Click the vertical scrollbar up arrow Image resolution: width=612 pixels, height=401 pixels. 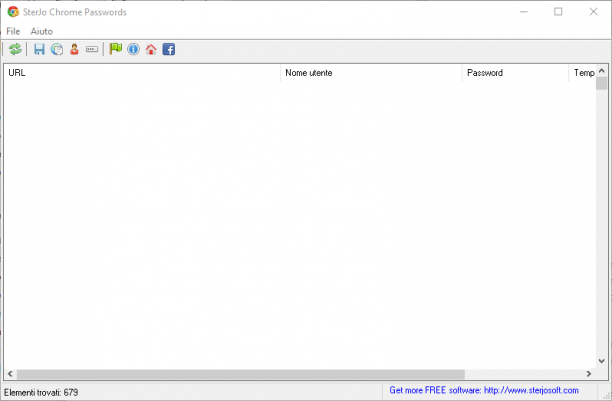click(601, 71)
